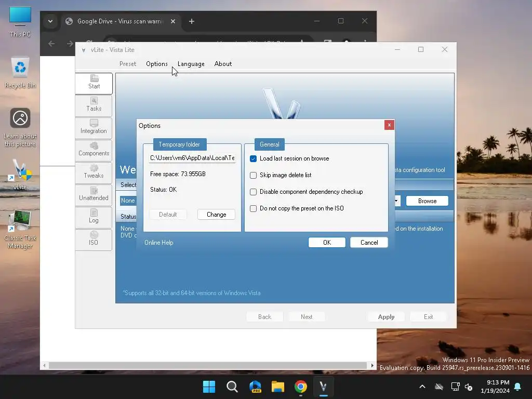The width and height of the screenshot is (532, 399).
Task: Confirm Options dialog with OK
Action: [327, 243]
